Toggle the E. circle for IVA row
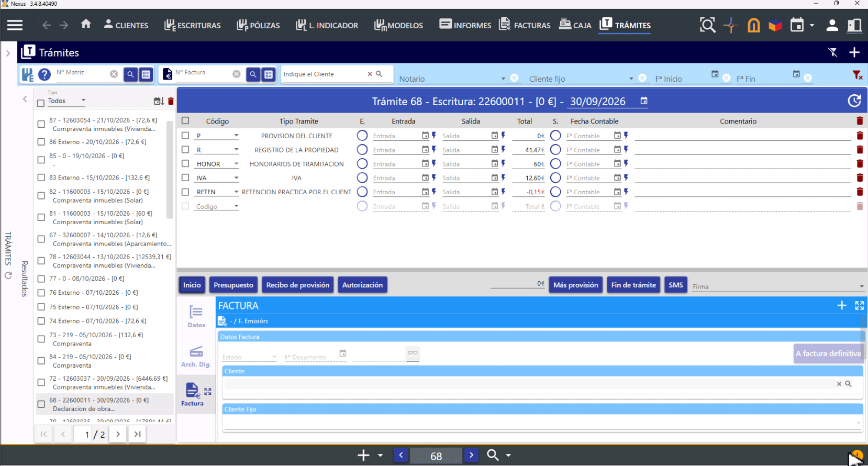Viewport: 868px width, 466px height. 362,178
